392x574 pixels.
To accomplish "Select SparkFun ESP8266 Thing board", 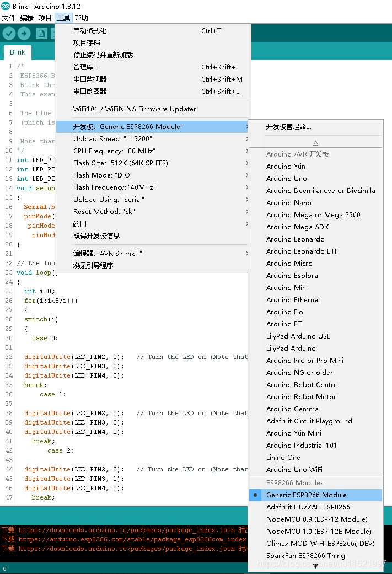I will 315,555.
